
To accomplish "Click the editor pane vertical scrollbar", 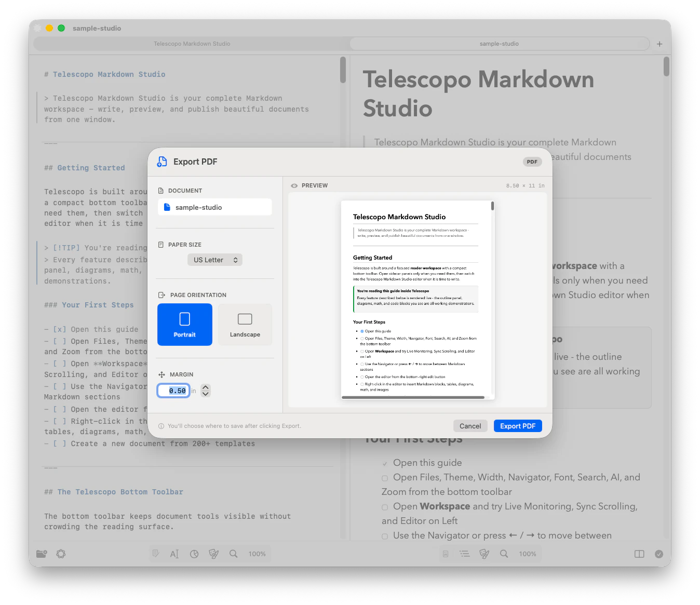I will pos(343,70).
